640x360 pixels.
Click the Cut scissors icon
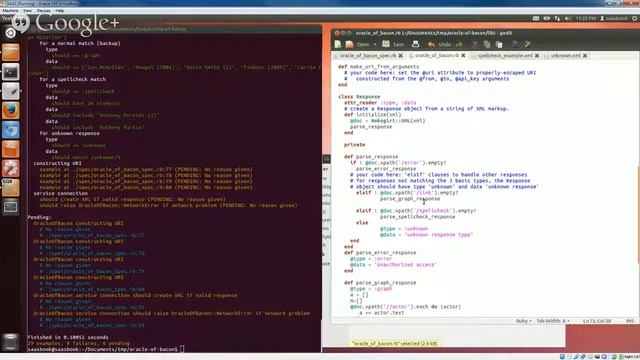475,44
